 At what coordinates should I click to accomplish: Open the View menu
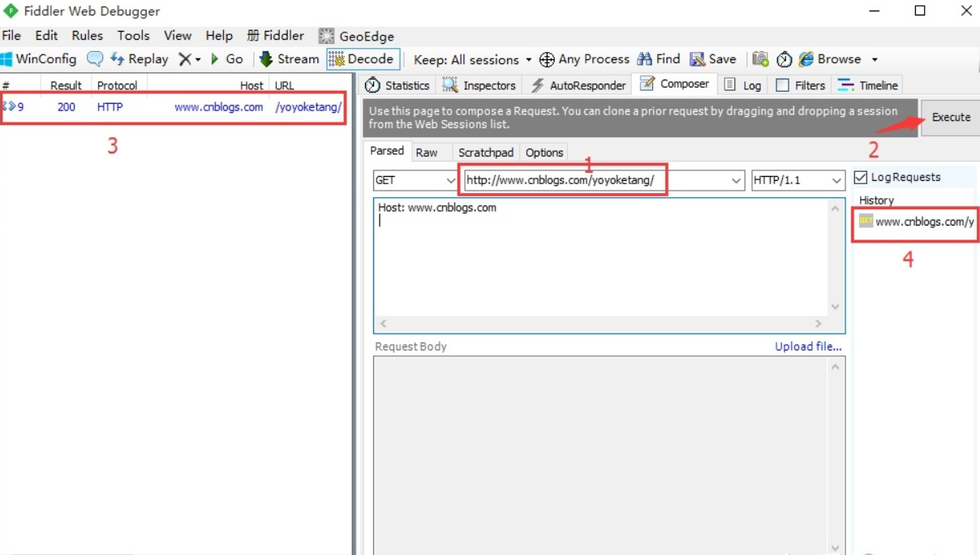tap(178, 36)
